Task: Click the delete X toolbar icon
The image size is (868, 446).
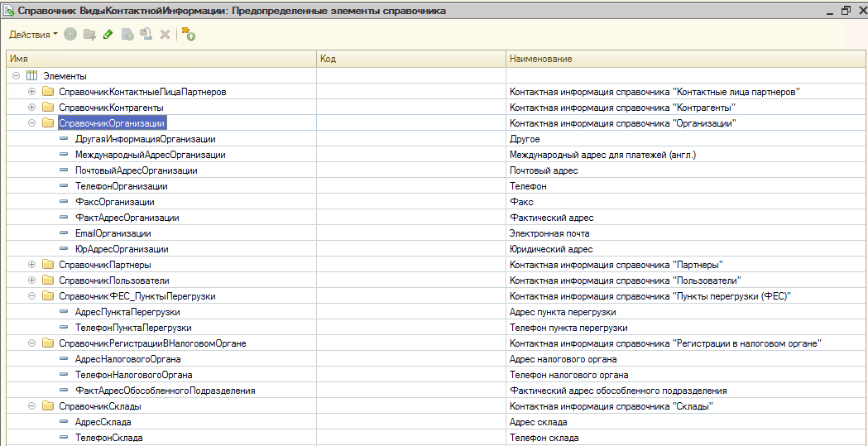Action: pos(165,35)
